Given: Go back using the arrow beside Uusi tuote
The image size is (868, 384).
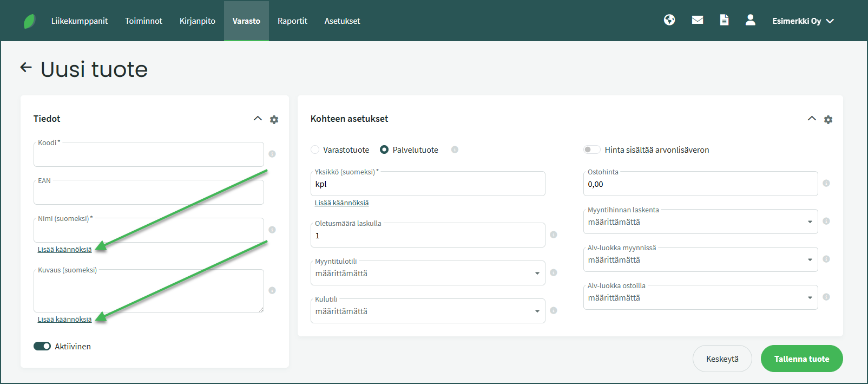Looking at the screenshot, I should 26,67.
